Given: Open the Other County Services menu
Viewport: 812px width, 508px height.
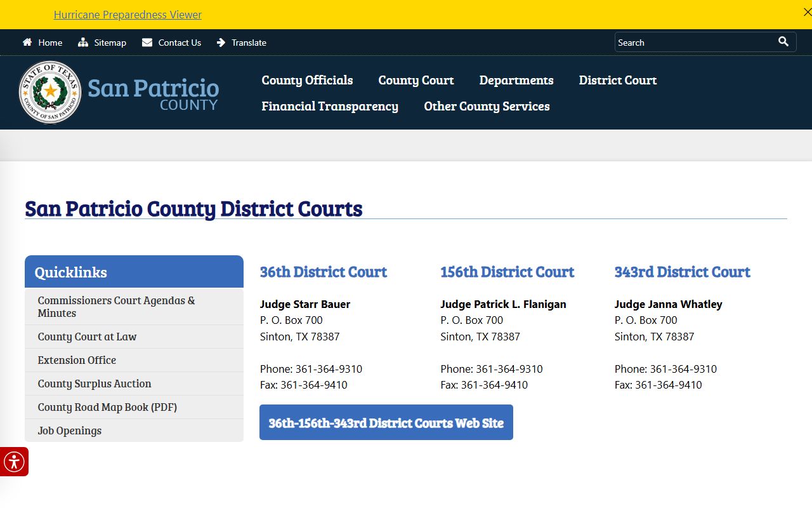Looking at the screenshot, I should [487, 106].
